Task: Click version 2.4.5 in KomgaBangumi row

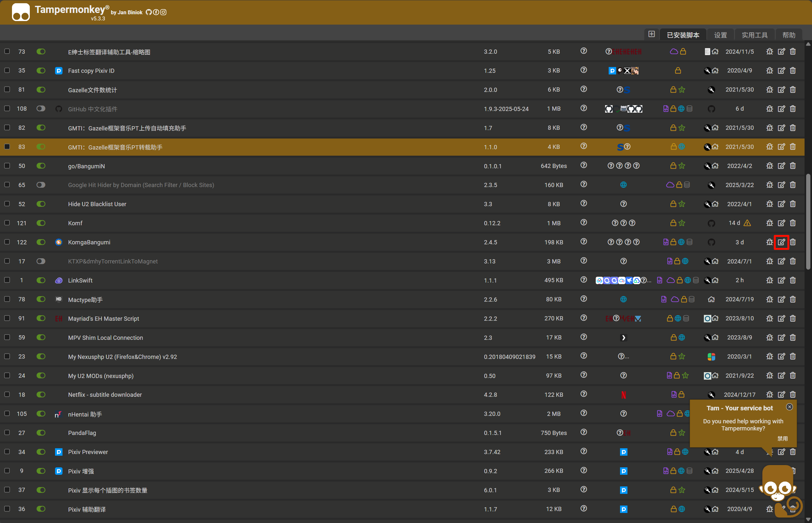Action: coord(490,242)
